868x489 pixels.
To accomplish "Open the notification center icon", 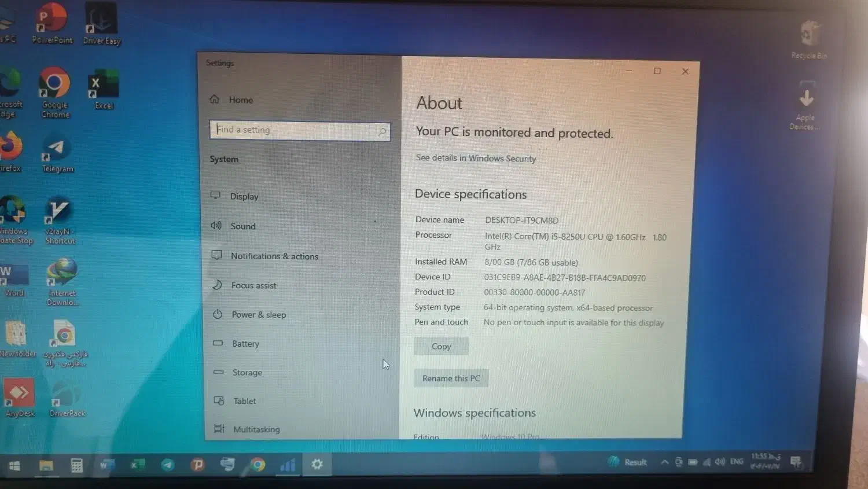I will pyautogui.click(x=796, y=461).
